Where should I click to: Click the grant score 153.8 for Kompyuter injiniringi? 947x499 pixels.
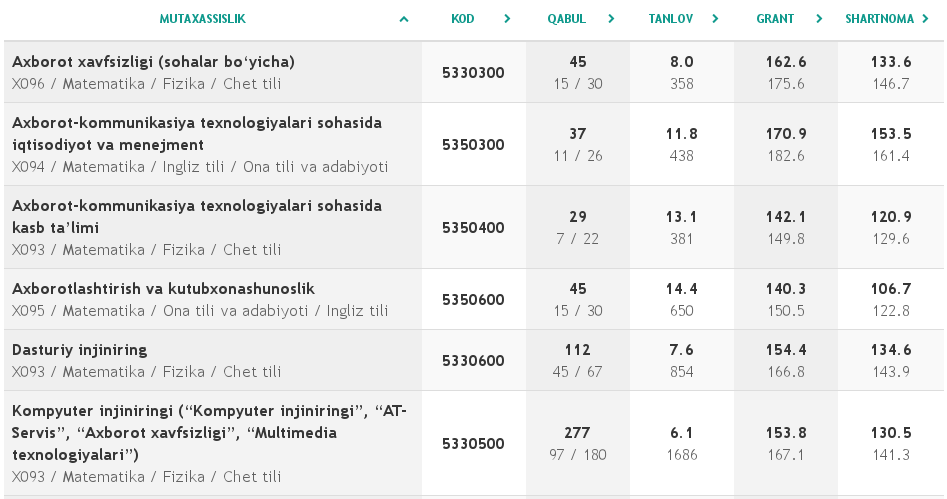point(786,433)
